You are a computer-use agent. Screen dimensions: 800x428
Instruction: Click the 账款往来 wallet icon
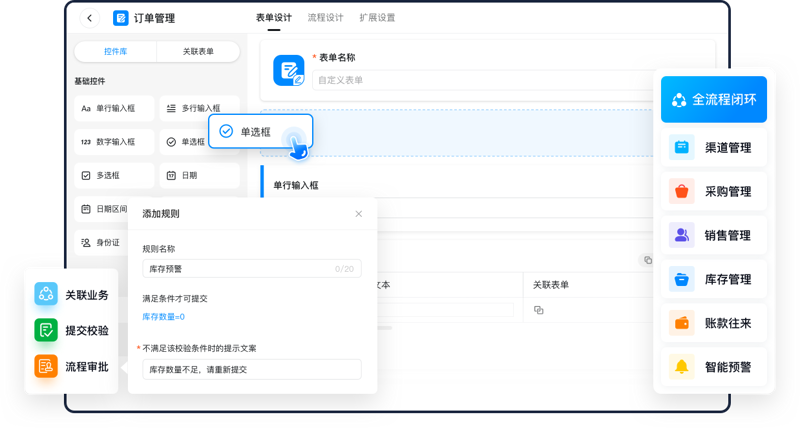[x=682, y=323]
